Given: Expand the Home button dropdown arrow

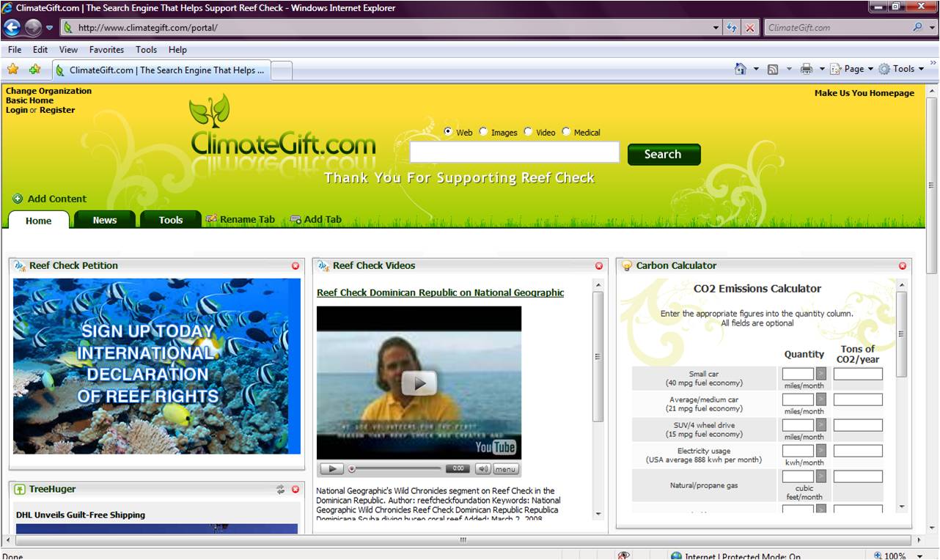Looking at the screenshot, I should click(756, 69).
